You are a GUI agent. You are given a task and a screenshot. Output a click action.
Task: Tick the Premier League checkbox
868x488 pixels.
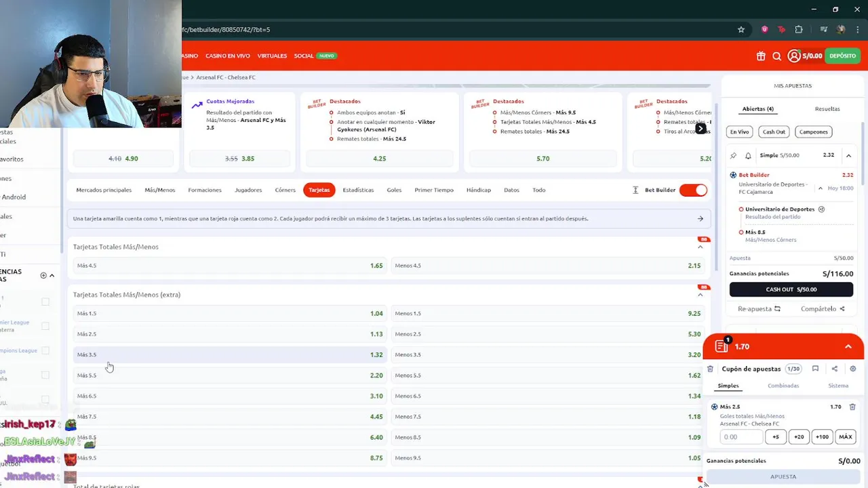[x=45, y=326]
